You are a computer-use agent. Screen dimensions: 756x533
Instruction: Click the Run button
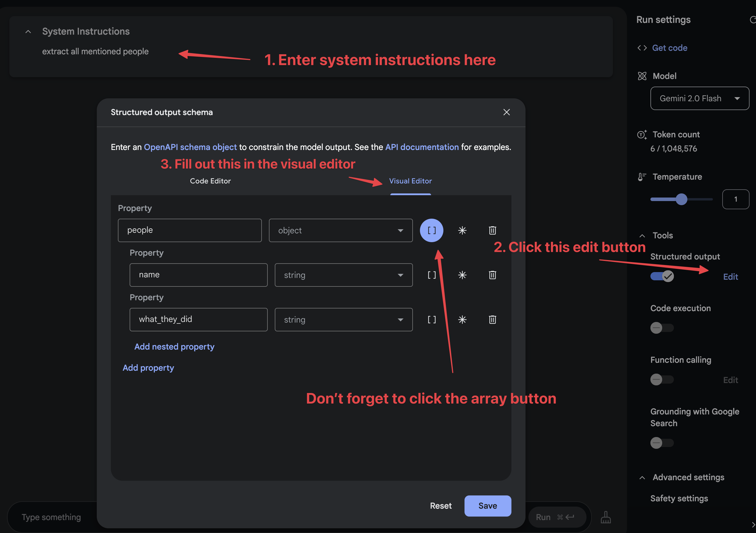(557, 517)
